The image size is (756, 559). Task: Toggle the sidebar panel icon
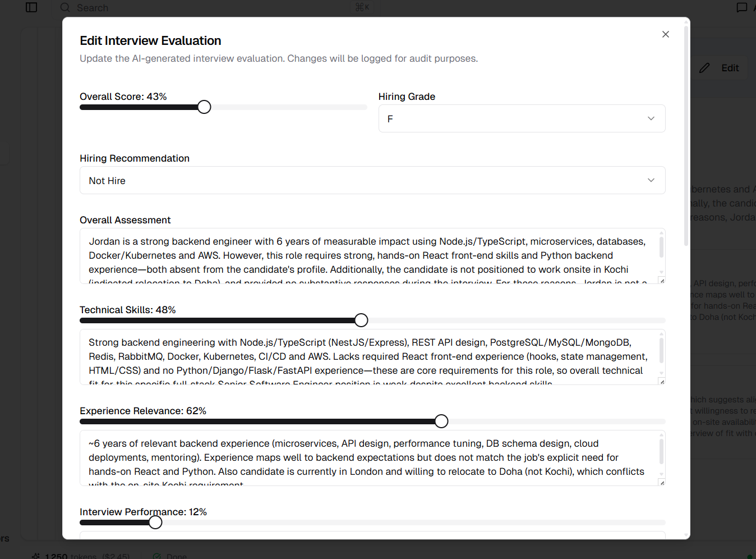31,7
